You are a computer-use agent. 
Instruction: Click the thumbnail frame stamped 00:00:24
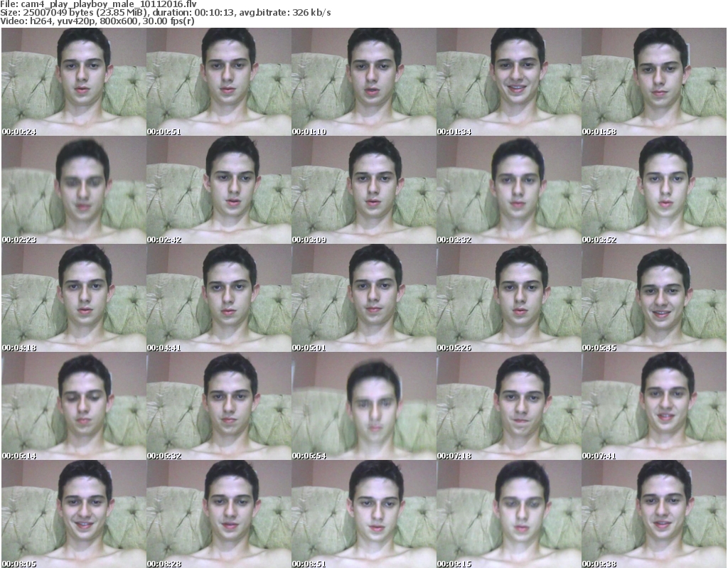tap(74, 82)
